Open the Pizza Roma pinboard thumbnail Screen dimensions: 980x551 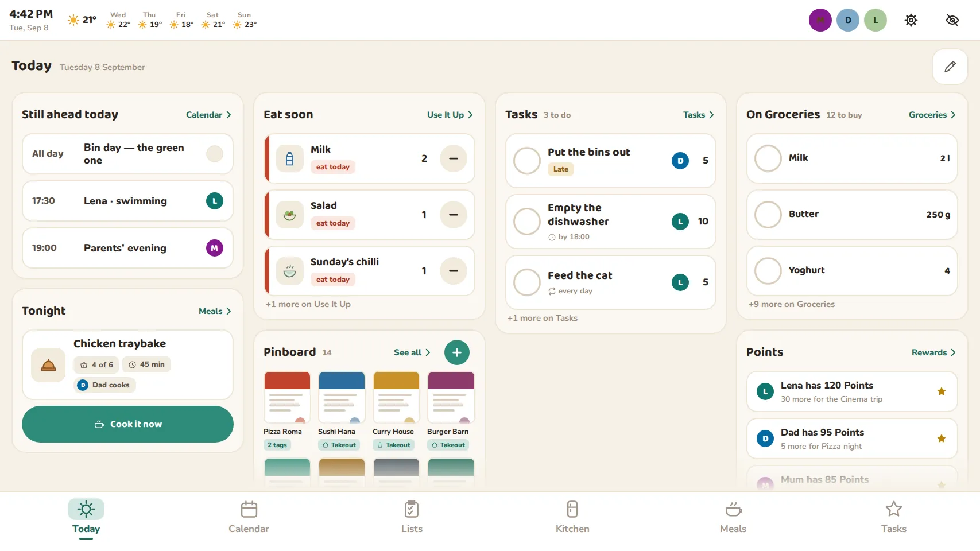(287, 397)
